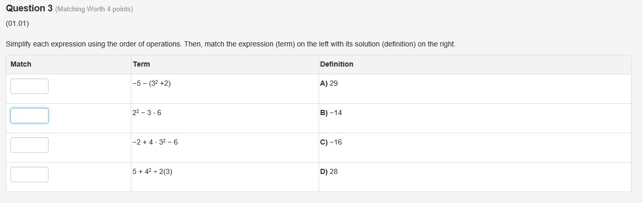Image resolution: width=644 pixels, height=207 pixels.
Task: Click definition A) 29
Action: tap(329, 83)
